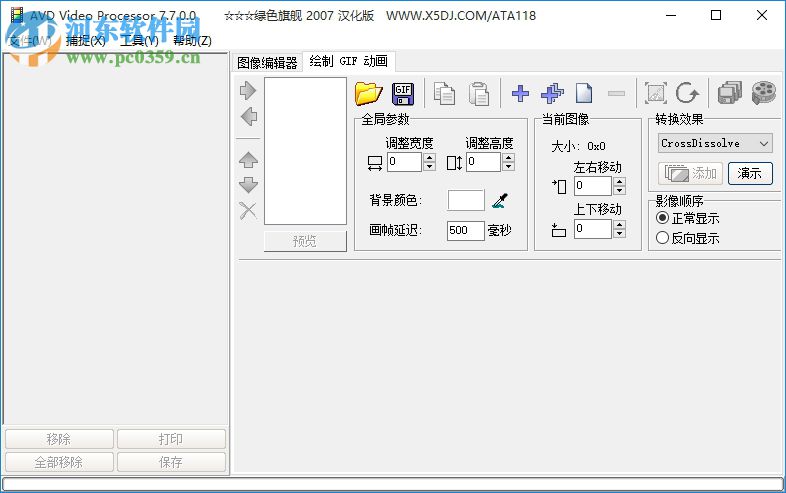The image size is (786, 493).
Task: Click the 左右移动 input field
Action: [x=594, y=186]
